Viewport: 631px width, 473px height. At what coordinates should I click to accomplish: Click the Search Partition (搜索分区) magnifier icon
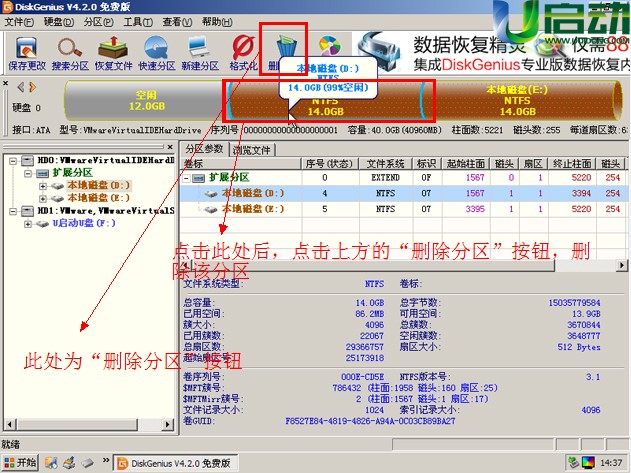(x=70, y=52)
